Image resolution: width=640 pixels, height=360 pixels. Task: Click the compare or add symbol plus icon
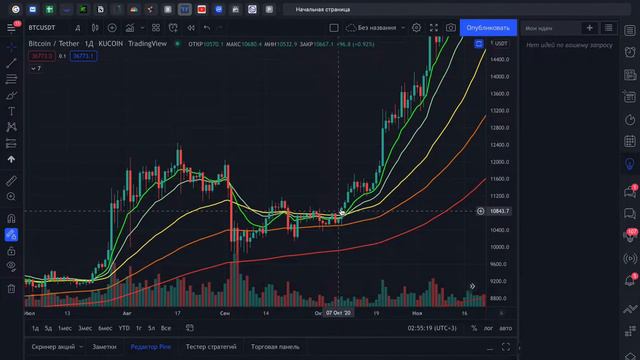tap(112, 28)
